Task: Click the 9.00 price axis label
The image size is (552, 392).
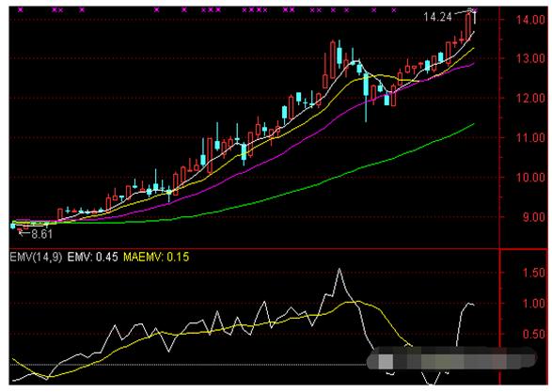Action: [534, 217]
